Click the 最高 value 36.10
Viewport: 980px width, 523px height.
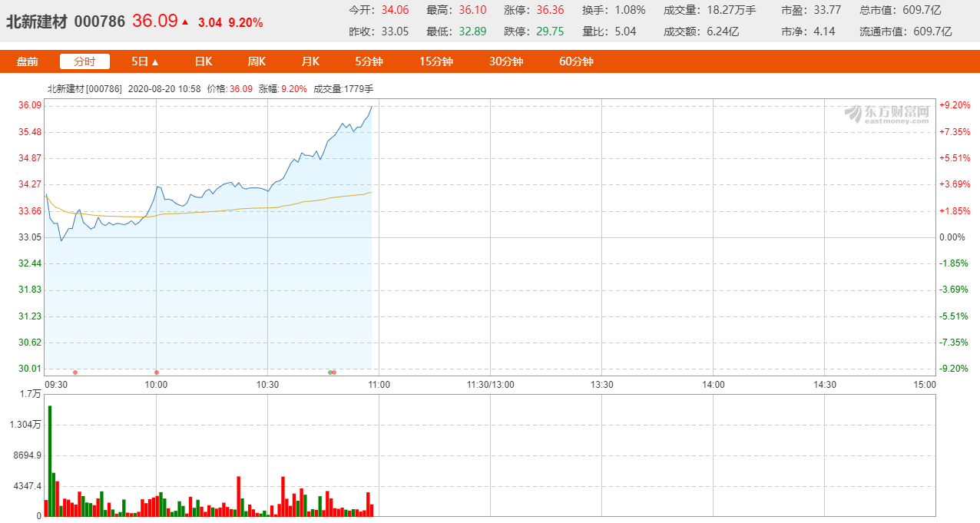pos(472,11)
